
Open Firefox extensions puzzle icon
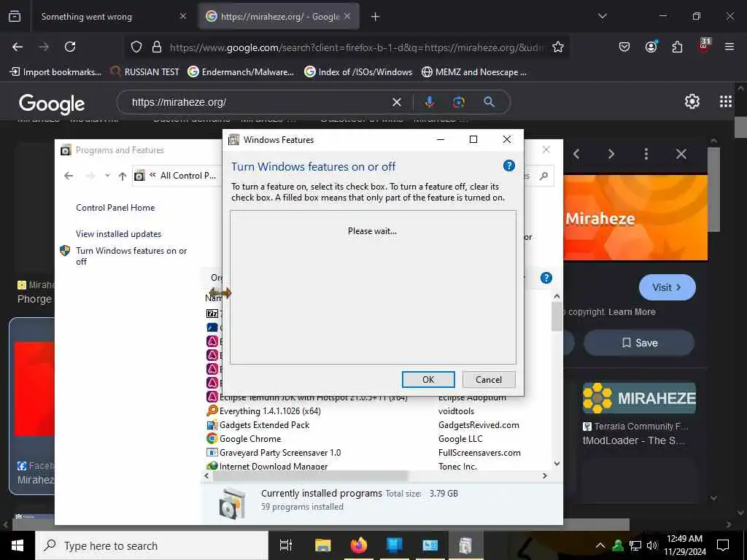click(677, 47)
